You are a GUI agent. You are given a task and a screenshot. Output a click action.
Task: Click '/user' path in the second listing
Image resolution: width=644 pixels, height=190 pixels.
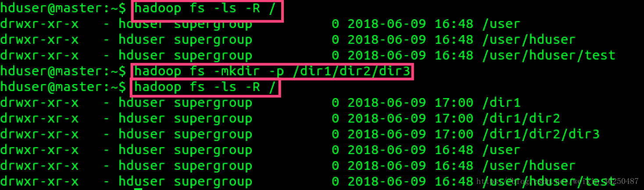click(x=501, y=150)
